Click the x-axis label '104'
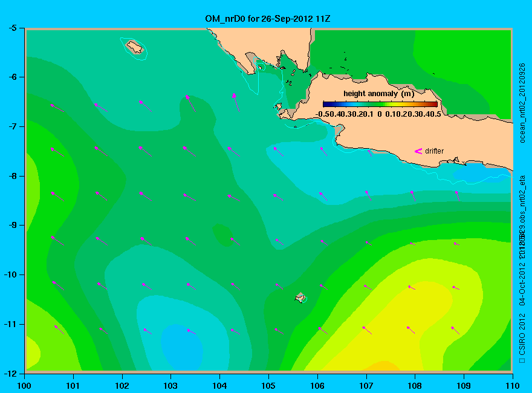Image resolution: width=532 pixels, height=393 pixels. [219, 386]
